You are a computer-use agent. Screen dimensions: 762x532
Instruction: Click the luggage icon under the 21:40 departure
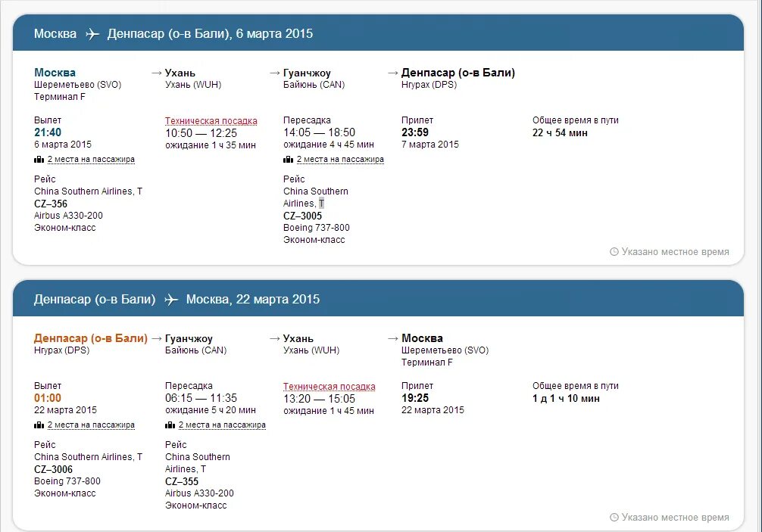39,159
